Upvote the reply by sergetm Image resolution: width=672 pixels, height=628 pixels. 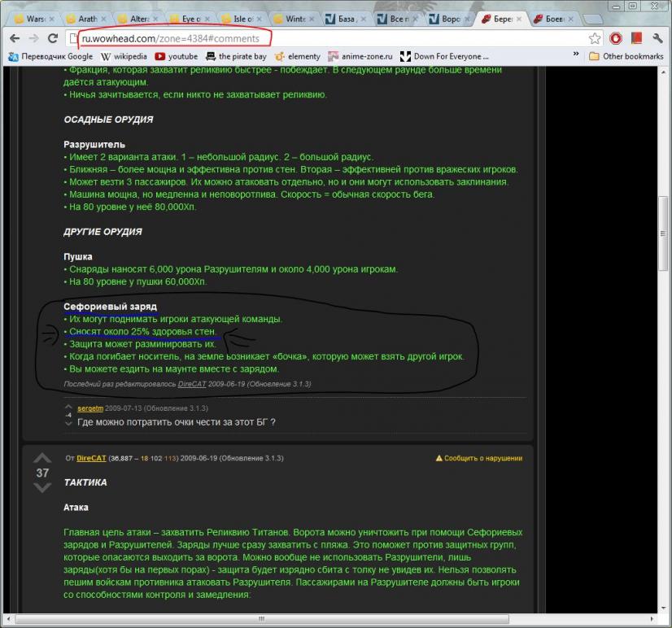coord(68,406)
